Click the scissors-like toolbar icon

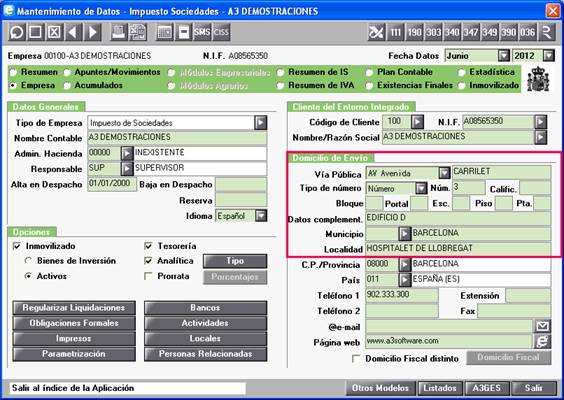(x=376, y=32)
